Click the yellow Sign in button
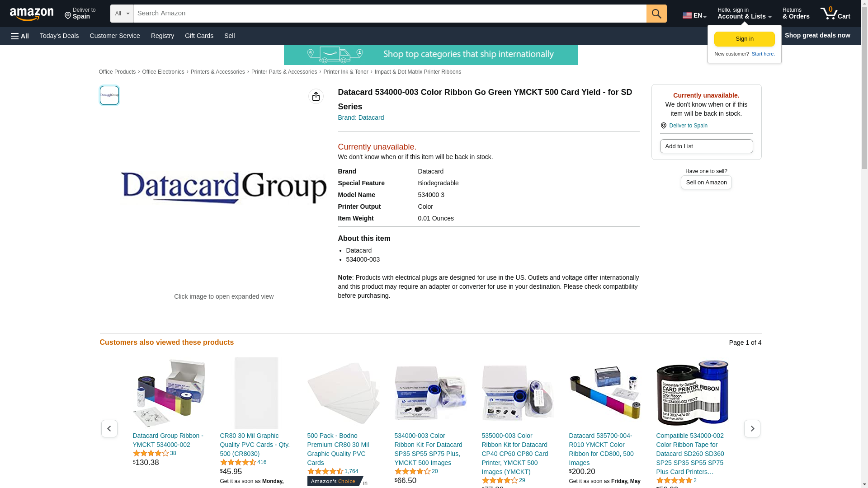 coord(744,39)
